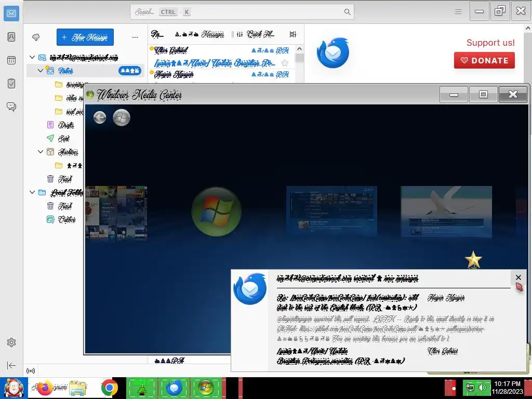Collapse the email account tree
Image resolution: width=532 pixels, height=399 pixels.
[x=32, y=57]
